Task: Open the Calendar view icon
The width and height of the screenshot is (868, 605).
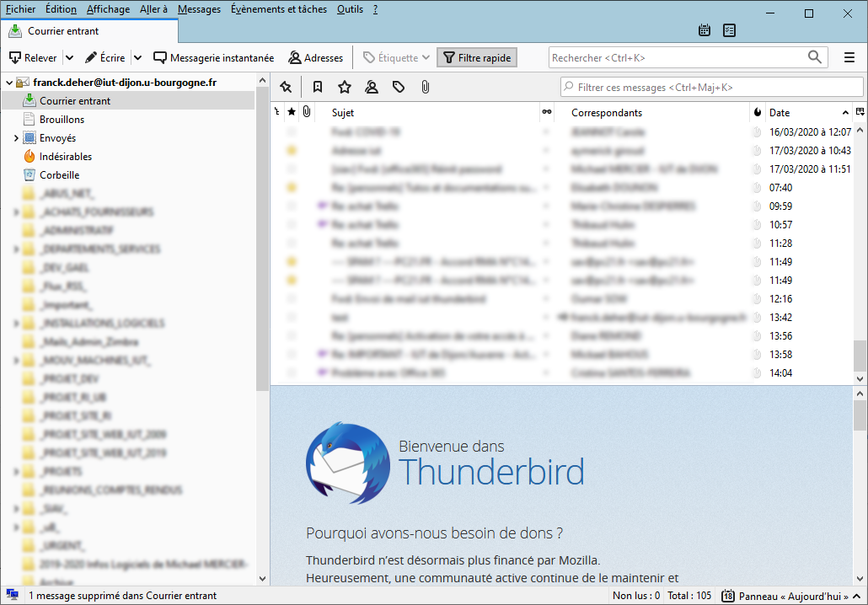Action: [705, 29]
